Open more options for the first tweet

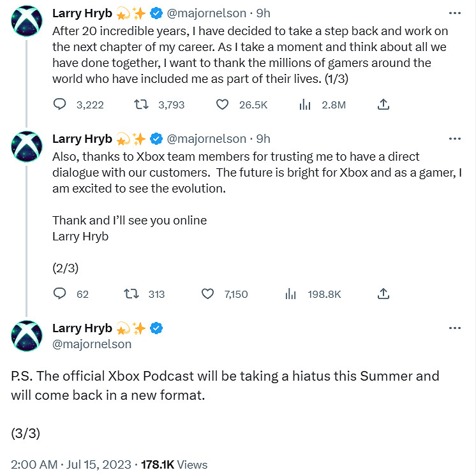(x=454, y=13)
